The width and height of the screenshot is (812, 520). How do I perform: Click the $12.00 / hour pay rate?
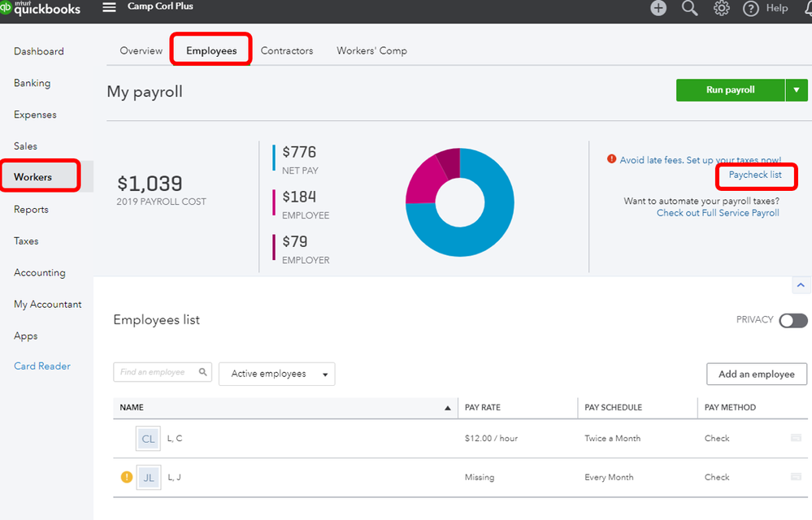click(x=491, y=438)
